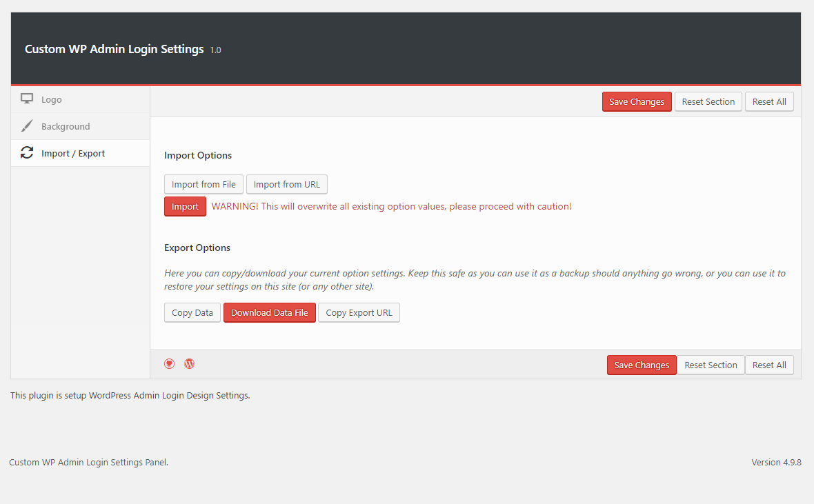Image resolution: width=814 pixels, height=504 pixels.
Task: Click the export description paragraph
Action: (x=475, y=280)
